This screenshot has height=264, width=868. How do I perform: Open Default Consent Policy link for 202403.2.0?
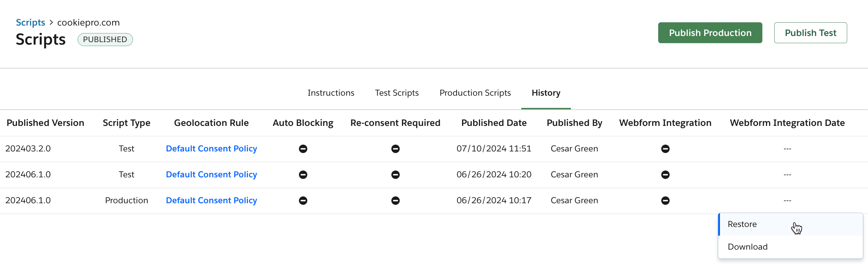click(x=211, y=149)
